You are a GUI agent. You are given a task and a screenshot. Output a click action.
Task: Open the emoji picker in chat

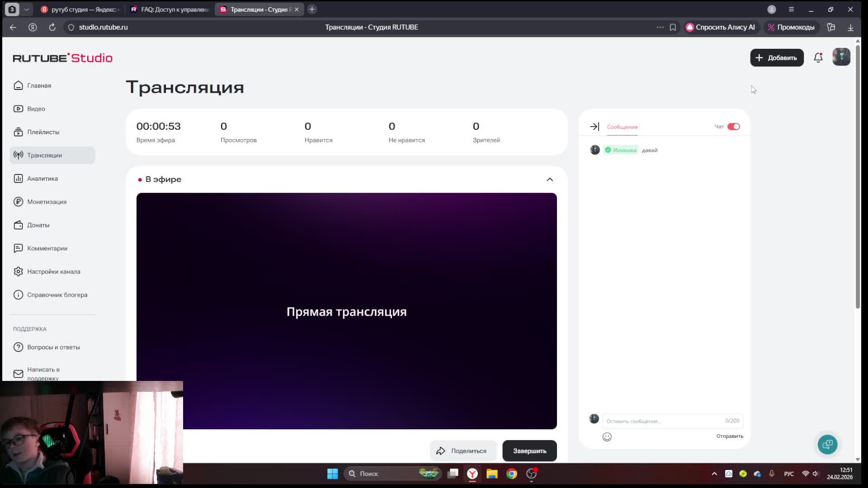click(x=607, y=436)
